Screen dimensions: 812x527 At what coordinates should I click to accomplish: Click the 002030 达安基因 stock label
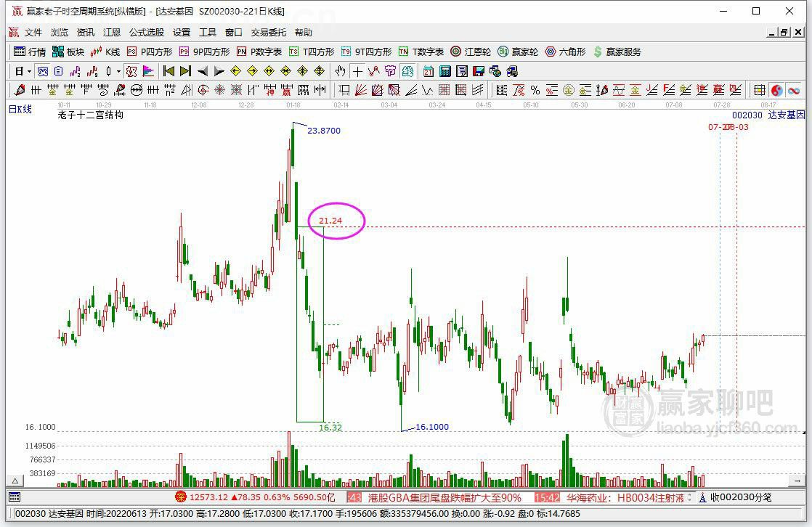768,115
